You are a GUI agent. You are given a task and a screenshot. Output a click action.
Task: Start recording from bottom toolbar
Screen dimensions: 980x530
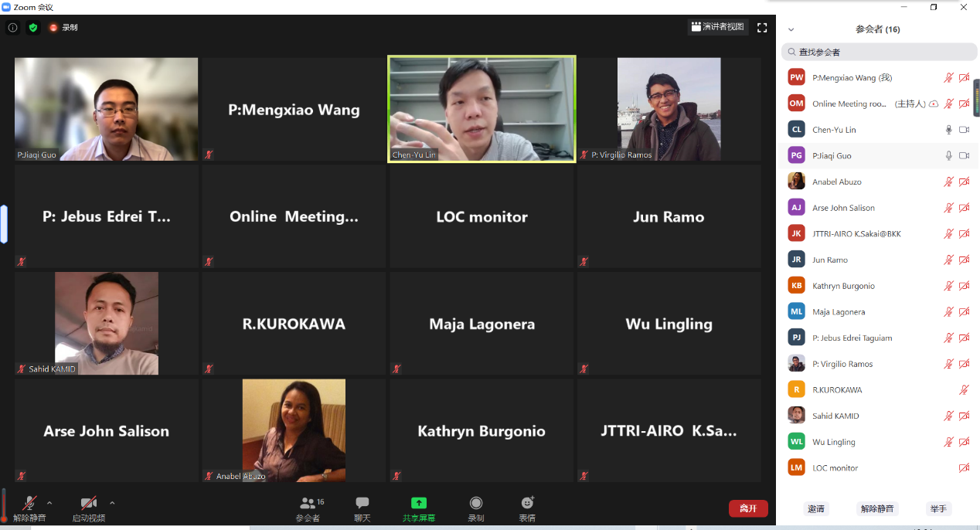click(x=476, y=508)
